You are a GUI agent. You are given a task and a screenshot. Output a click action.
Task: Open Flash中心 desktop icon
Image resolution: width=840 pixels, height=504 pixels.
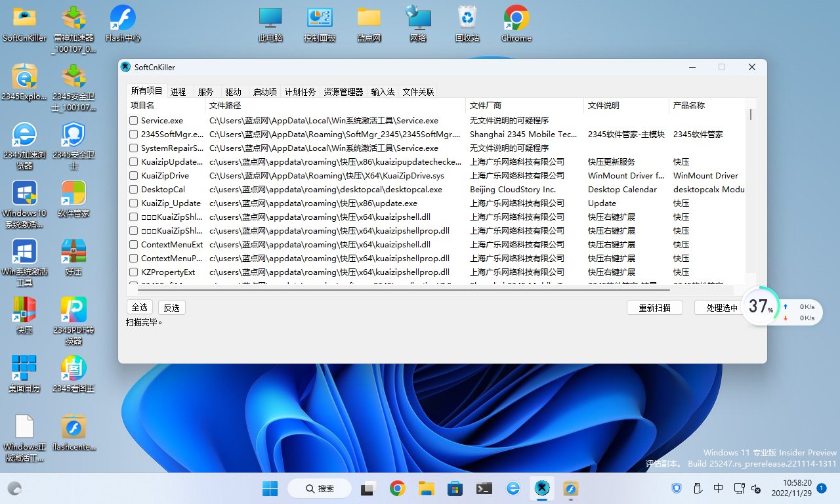pyautogui.click(x=123, y=24)
